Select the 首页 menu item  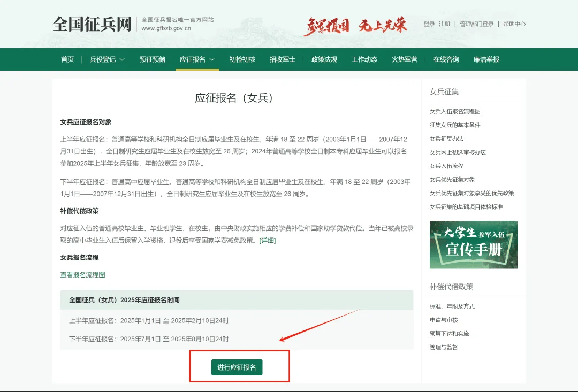click(67, 59)
